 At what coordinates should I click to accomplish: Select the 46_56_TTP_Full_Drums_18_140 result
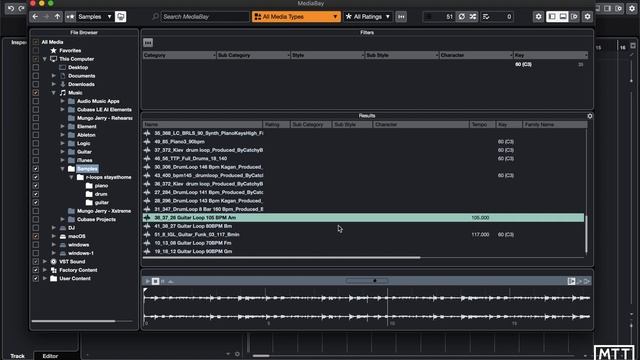(191, 158)
